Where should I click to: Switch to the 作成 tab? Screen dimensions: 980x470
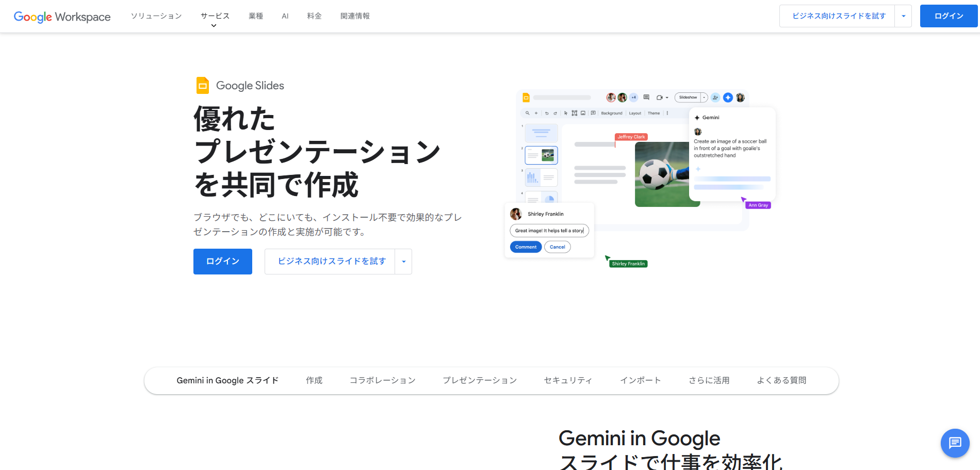pyautogui.click(x=314, y=381)
